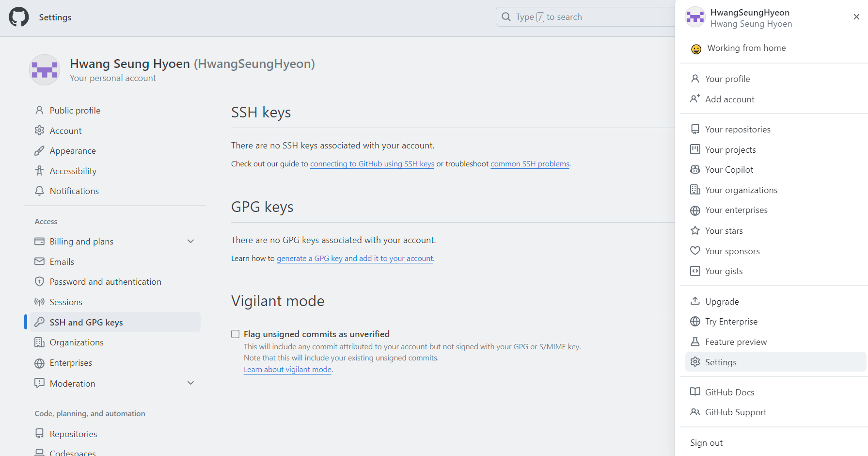Click the star icon beside Your stars
Screen dimensions: 868x456
pos(695,230)
